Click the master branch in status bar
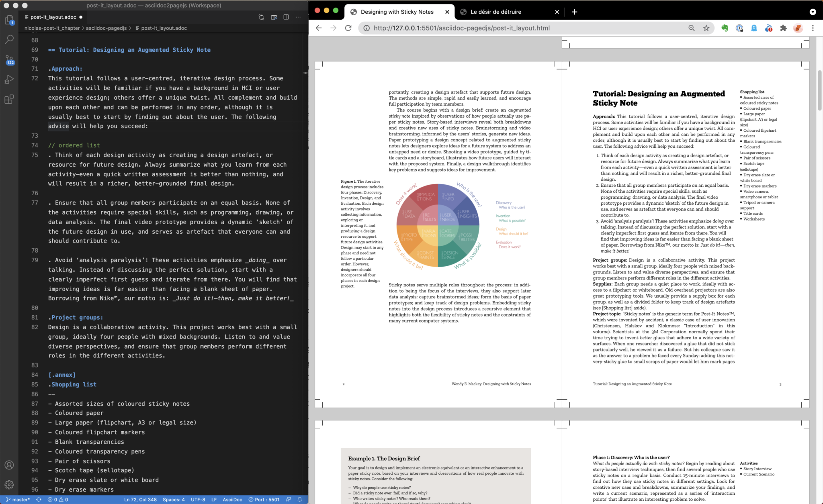Image resolution: width=823 pixels, height=504 pixels. click(x=18, y=500)
